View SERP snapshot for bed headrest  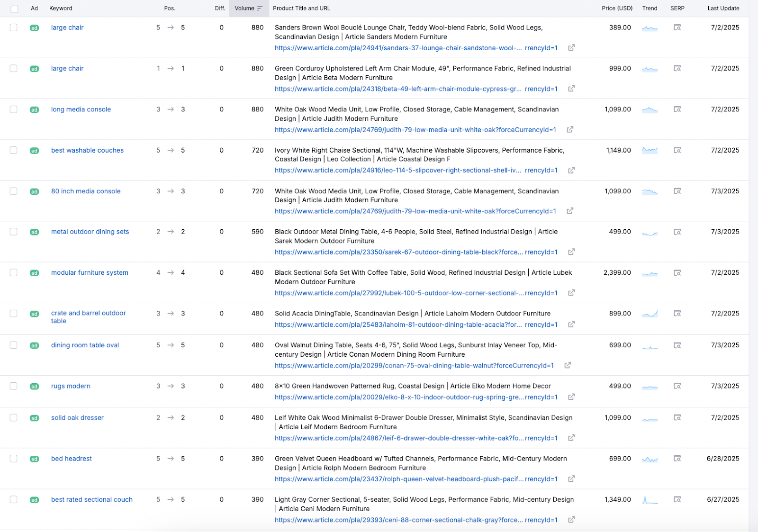677,459
